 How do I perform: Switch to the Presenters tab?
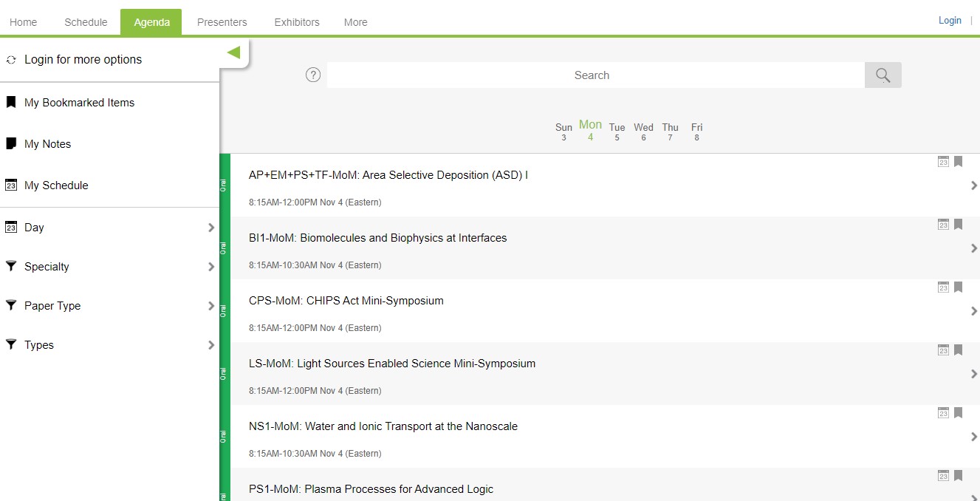coord(222,22)
